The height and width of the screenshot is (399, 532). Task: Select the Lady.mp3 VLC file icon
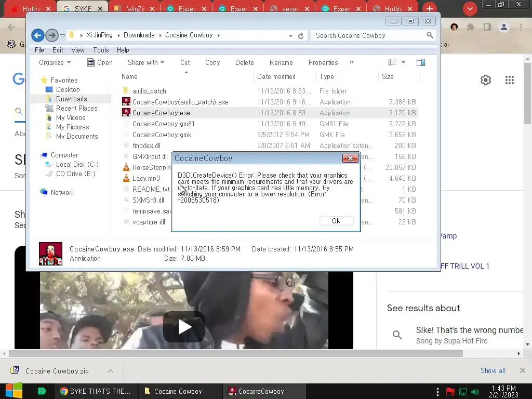[x=126, y=178]
